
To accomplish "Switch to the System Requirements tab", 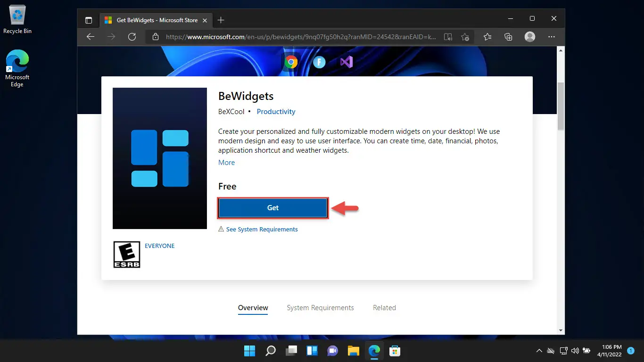I will [x=320, y=308].
